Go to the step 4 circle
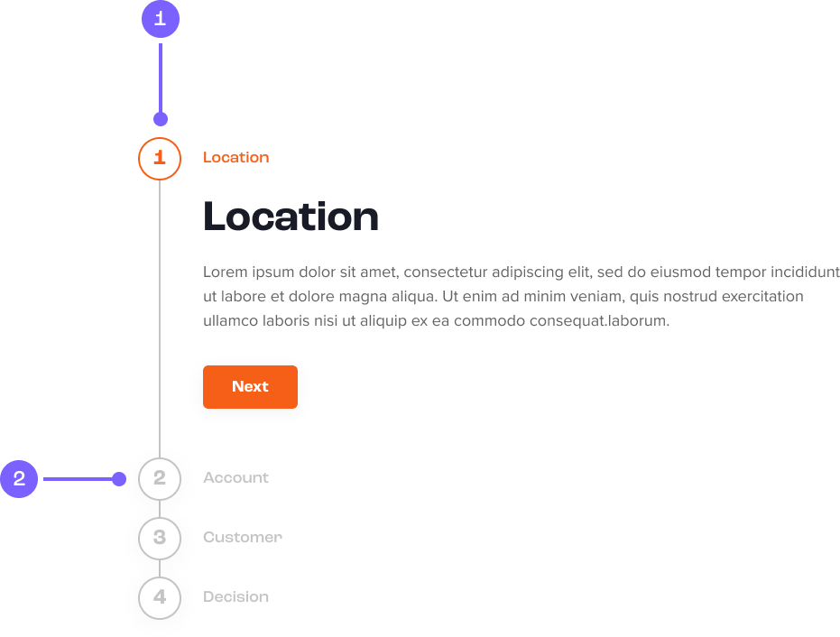 [x=160, y=597]
